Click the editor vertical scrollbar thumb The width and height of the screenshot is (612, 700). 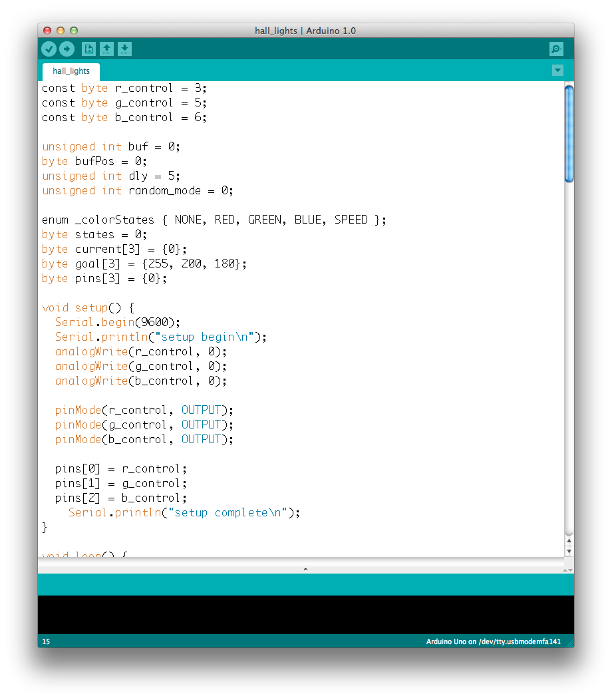[569, 134]
